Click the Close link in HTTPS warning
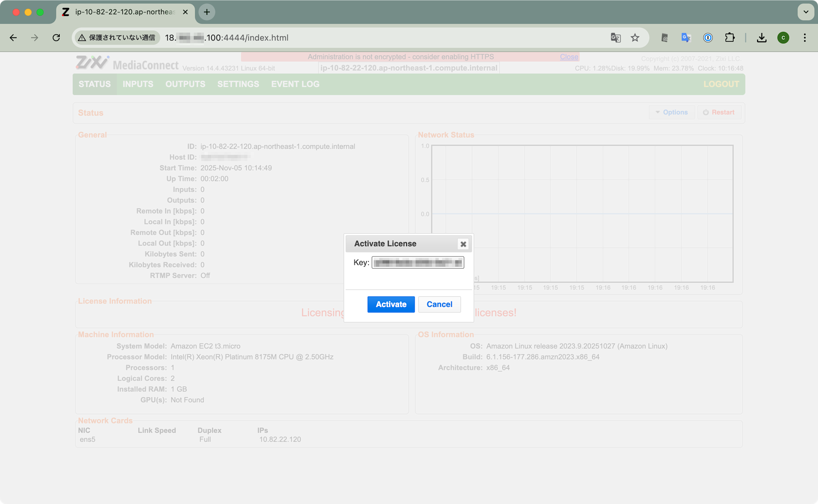 [569, 57]
